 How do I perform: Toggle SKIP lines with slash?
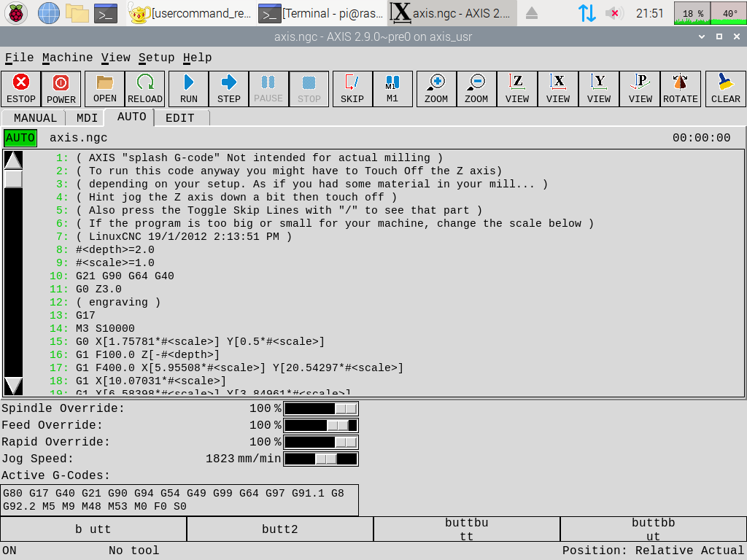[352, 89]
